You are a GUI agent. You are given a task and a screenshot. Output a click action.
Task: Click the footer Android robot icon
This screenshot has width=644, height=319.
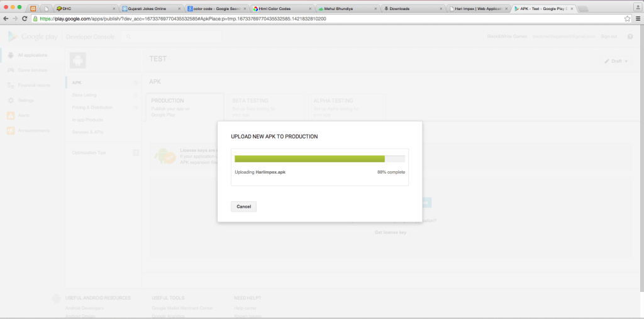click(57, 299)
